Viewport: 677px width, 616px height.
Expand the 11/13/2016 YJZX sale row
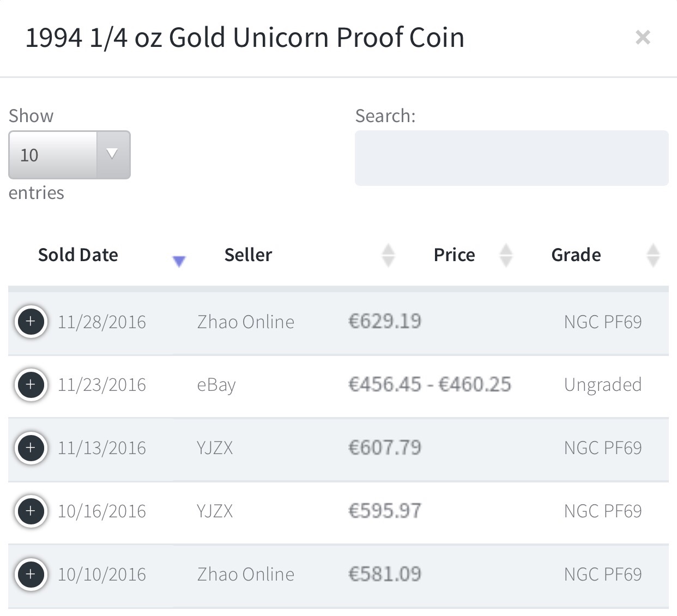coord(31,448)
